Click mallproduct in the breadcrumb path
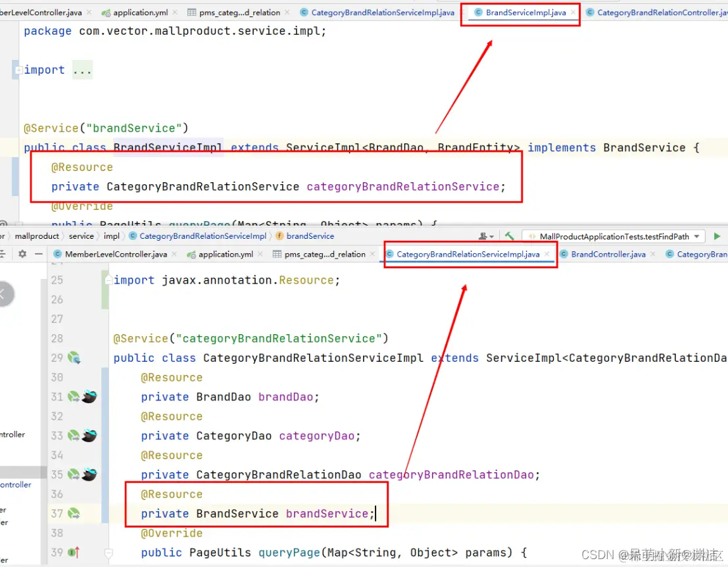This screenshot has width=728, height=567. pos(37,236)
